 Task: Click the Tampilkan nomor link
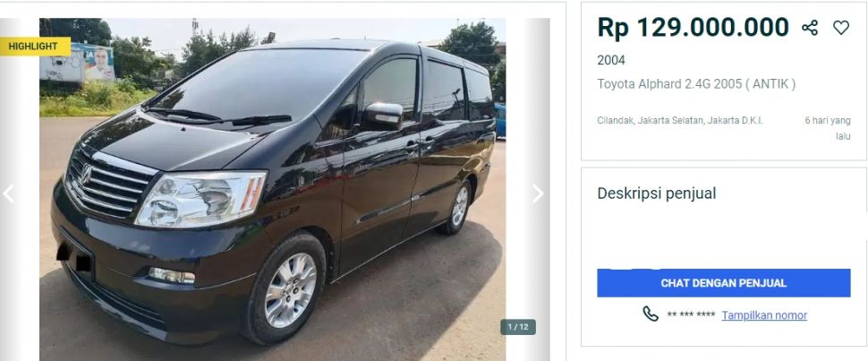(764, 315)
